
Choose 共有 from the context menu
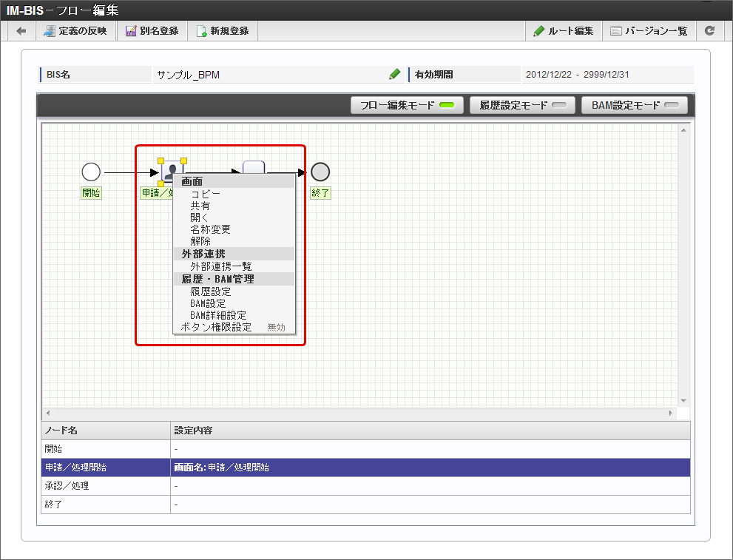(234, 206)
